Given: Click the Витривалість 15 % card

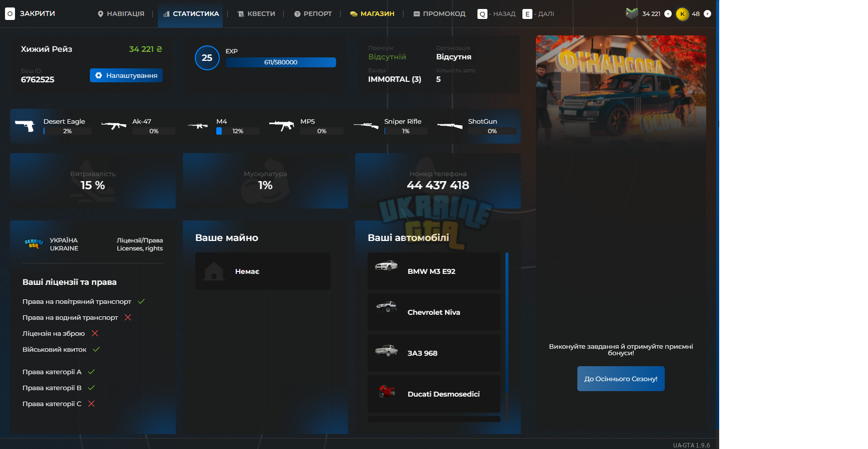Looking at the screenshot, I should pos(93,181).
